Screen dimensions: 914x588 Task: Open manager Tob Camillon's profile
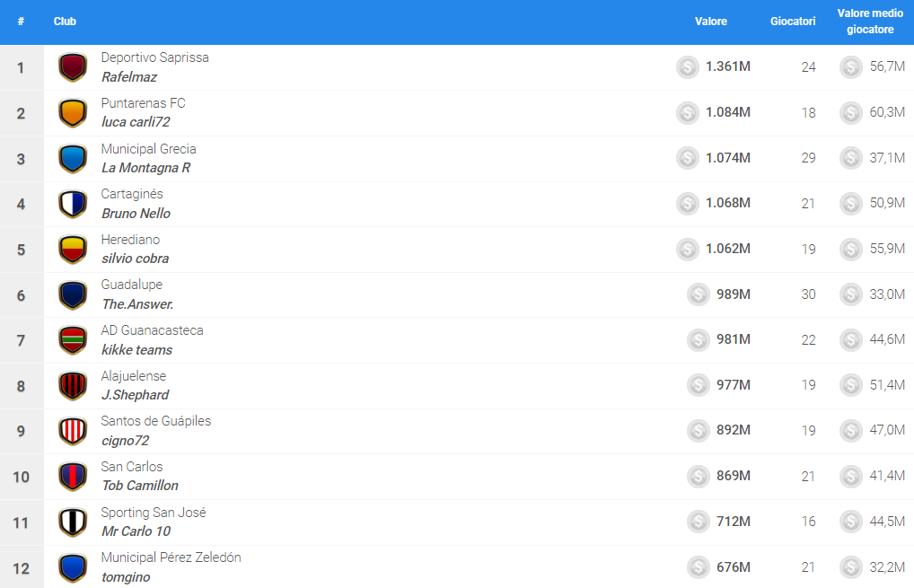point(139,486)
